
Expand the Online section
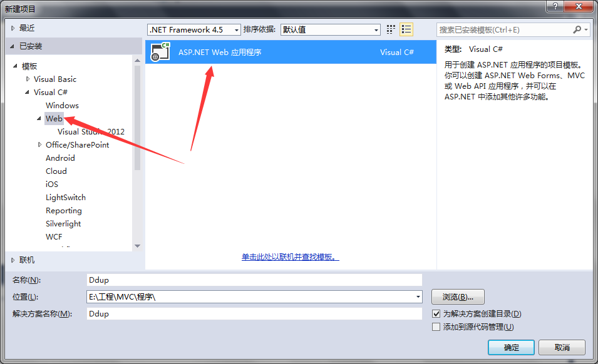click(13, 260)
